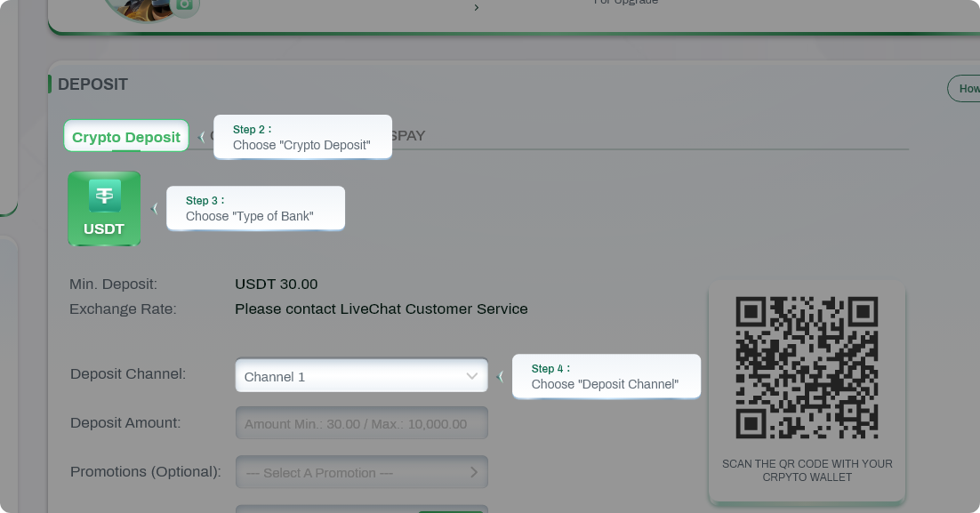
Task: Click the "Scan the QR code" caption
Action: [807, 470]
